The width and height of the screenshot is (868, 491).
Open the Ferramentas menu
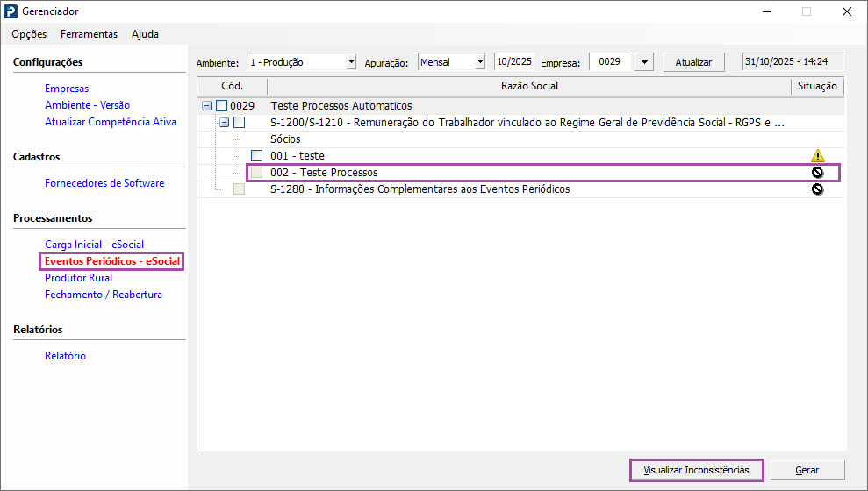tap(89, 34)
